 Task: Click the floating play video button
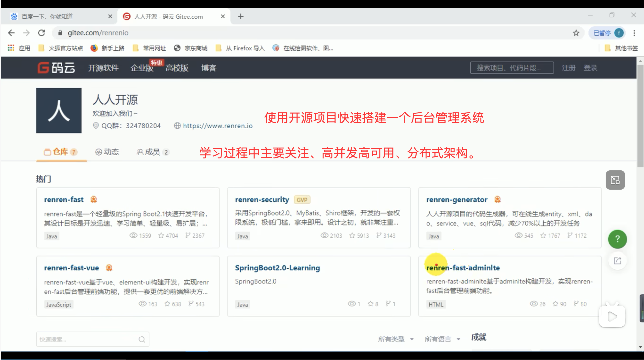[612, 316]
